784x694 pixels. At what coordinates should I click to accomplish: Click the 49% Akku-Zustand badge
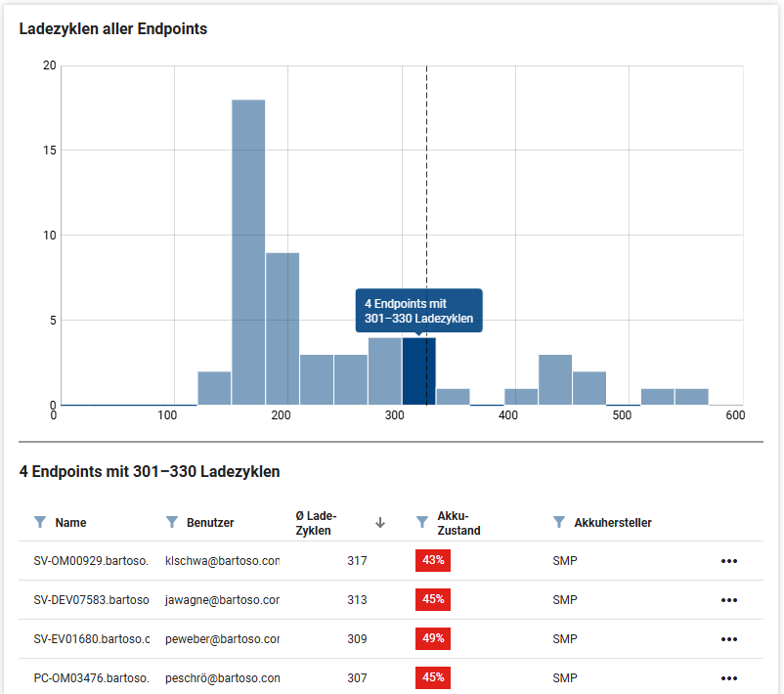[433, 639]
